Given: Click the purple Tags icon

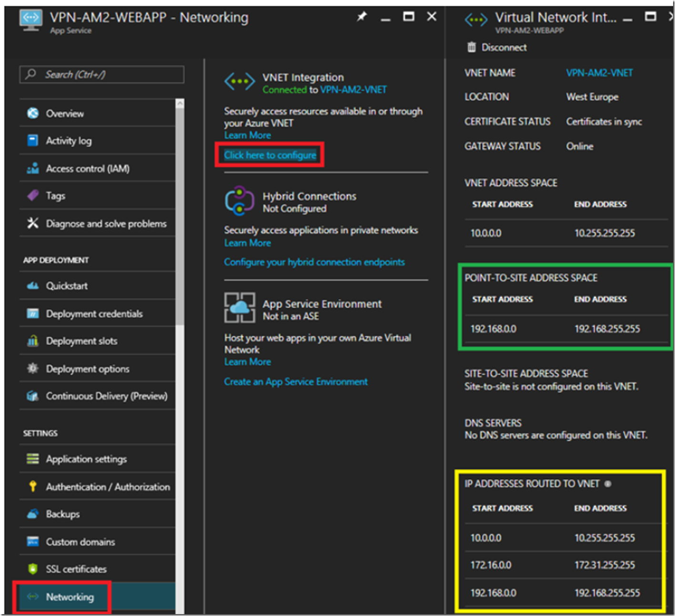Looking at the screenshot, I should coord(33,195).
